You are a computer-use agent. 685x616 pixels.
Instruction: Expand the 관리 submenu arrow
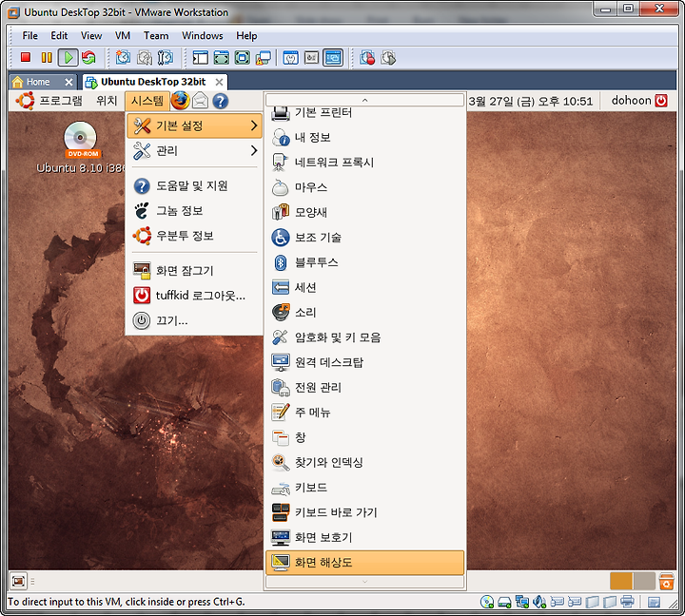click(x=254, y=150)
